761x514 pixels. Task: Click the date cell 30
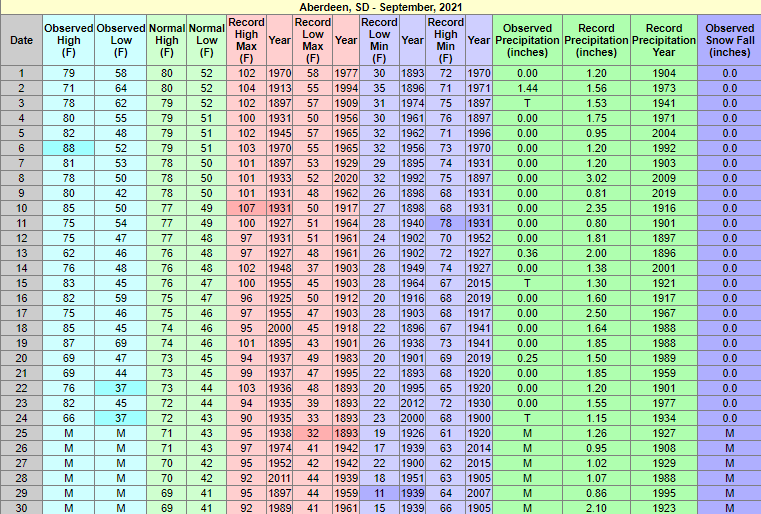coord(21,508)
